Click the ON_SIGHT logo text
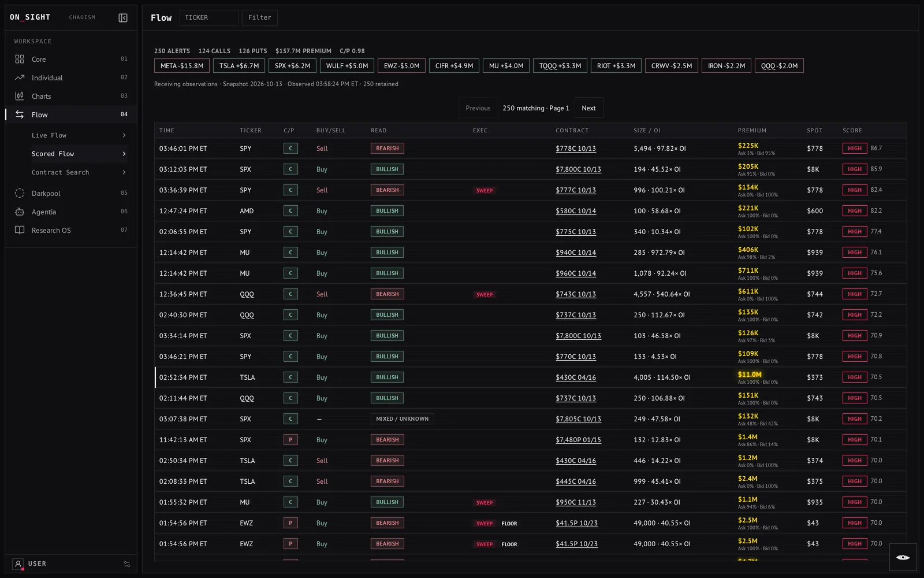The image size is (924, 578). (x=30, y=17)
